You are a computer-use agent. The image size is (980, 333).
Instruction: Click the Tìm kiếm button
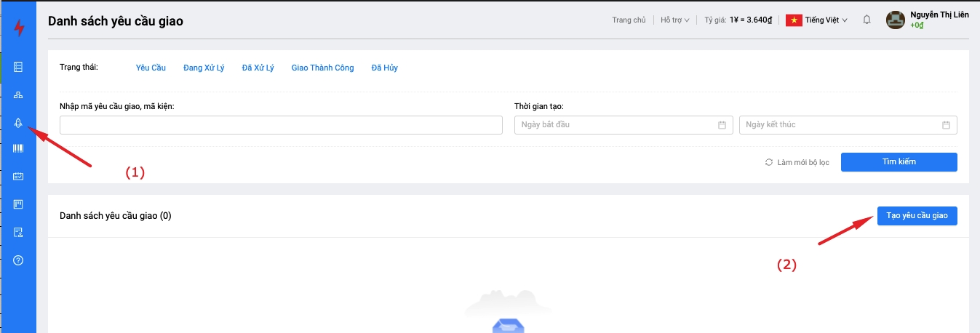tap(899, 162)
